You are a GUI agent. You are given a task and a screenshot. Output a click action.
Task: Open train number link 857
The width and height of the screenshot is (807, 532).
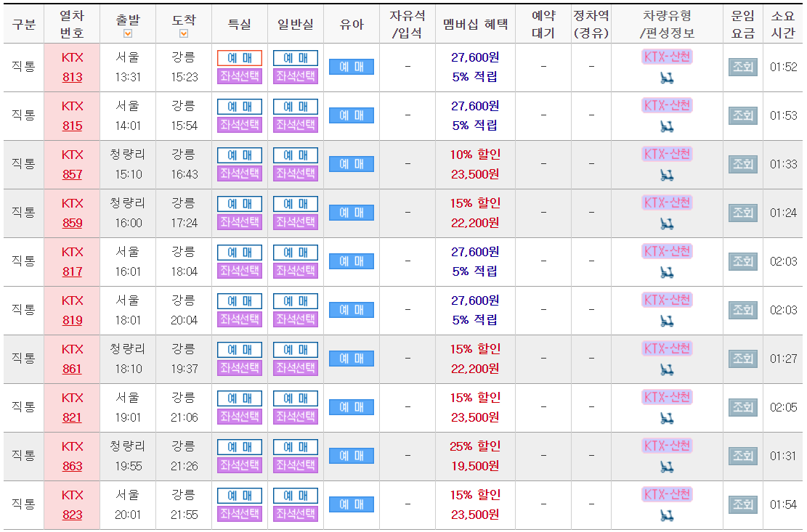pos(72,174)
